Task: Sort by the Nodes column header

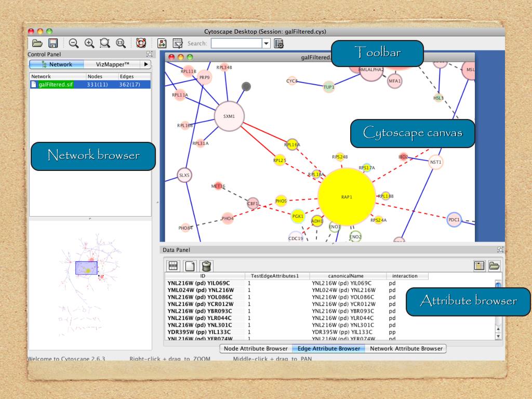Action: 101,76
